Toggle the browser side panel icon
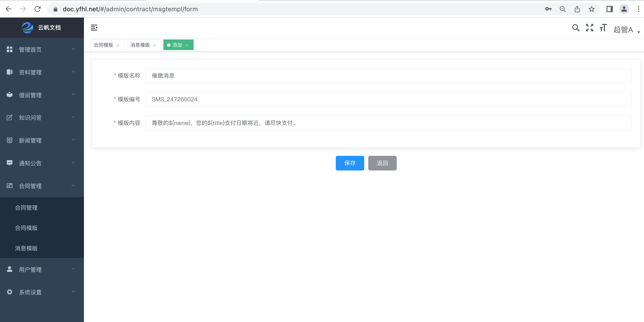644x322 pixels. coord(609,9)
